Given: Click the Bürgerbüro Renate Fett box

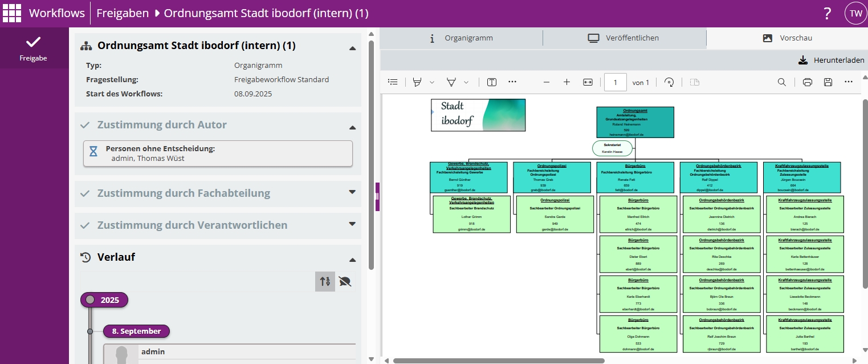Looking at the screenshot, I should click(x=635, y=177).
